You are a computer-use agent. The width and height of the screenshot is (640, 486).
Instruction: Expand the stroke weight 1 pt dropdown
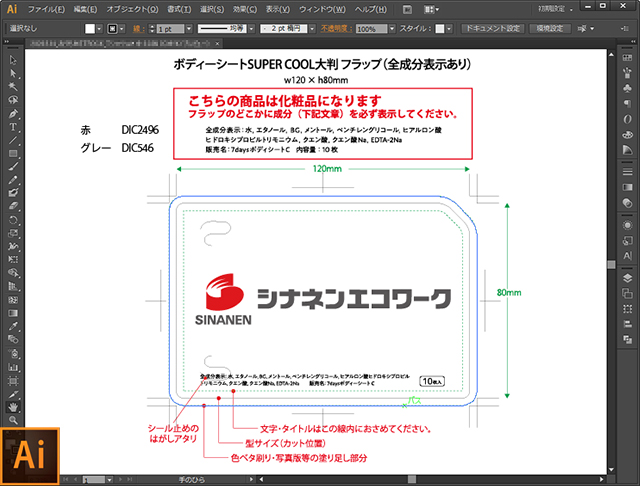click(x=189, y=29)
